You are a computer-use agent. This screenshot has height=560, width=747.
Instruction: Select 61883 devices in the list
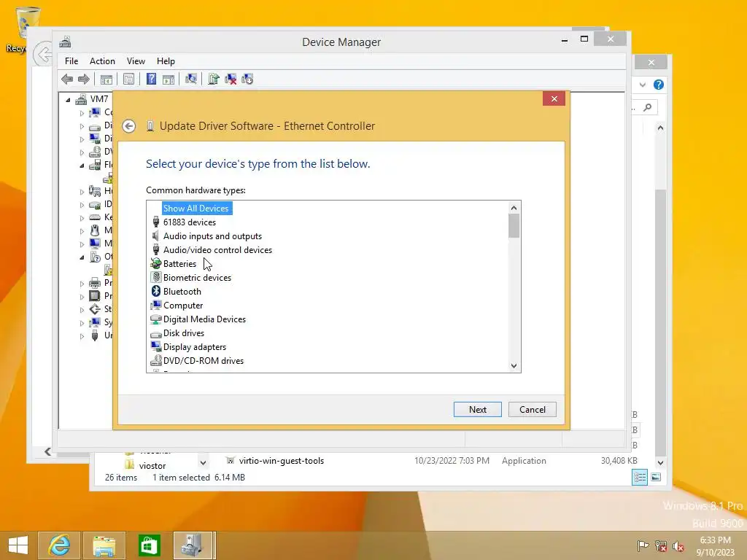point(190,222)
